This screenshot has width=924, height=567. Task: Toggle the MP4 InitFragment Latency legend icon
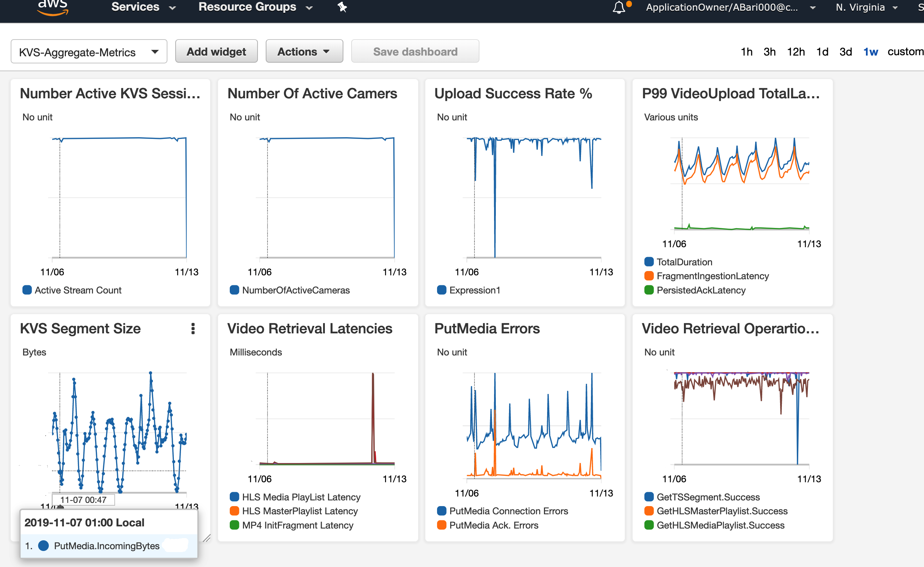click(x=234, y=525)
